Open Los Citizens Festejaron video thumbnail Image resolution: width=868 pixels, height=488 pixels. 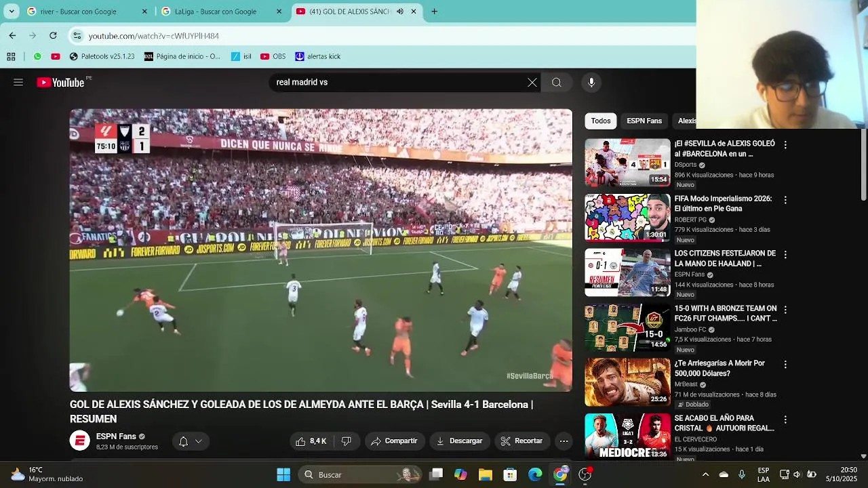coord(627,272)
